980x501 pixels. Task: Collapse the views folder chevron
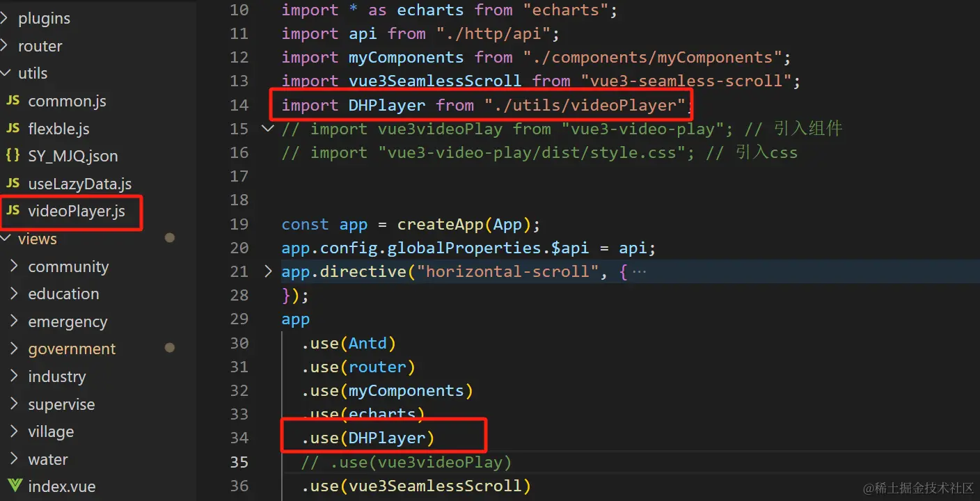coord(6,239)
